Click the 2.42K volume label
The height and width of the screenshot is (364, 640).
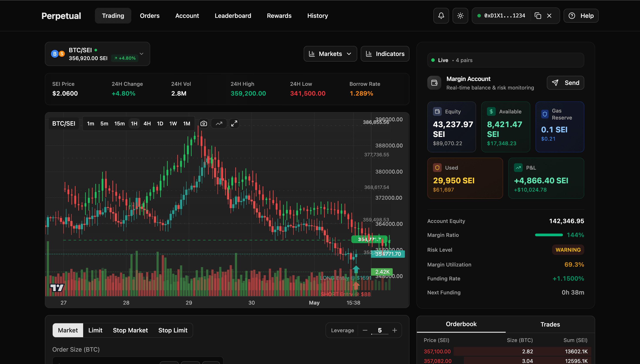point(382,272)
